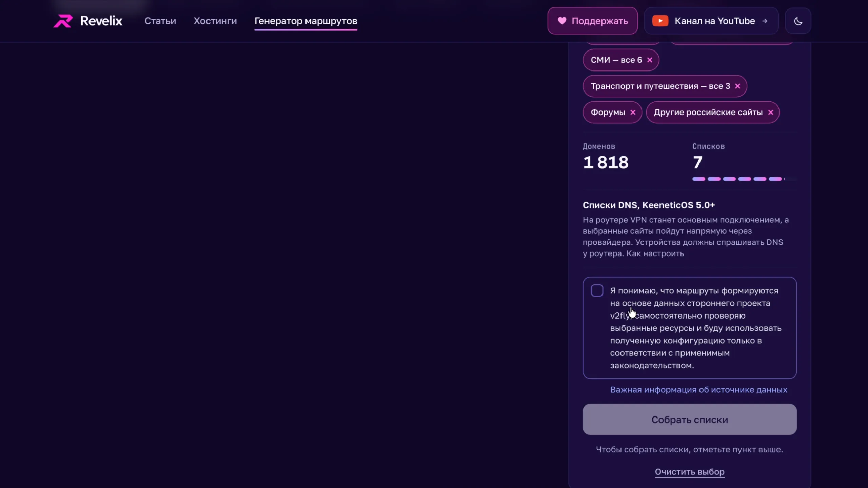Click the 1 818 domains count
Viewport: 868px width, 488px height.
(606, 162)
